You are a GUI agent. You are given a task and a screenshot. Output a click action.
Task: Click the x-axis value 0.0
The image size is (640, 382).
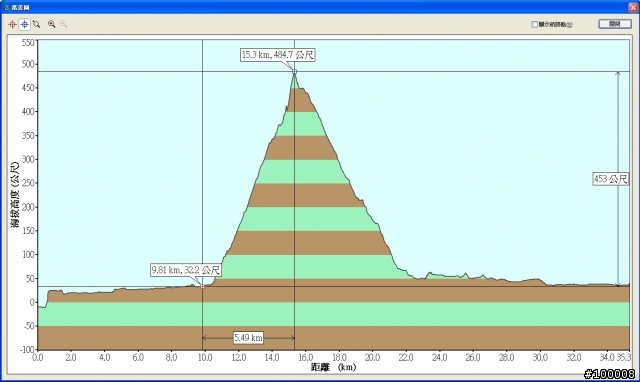pyautogui.click(x=38, y=358)
